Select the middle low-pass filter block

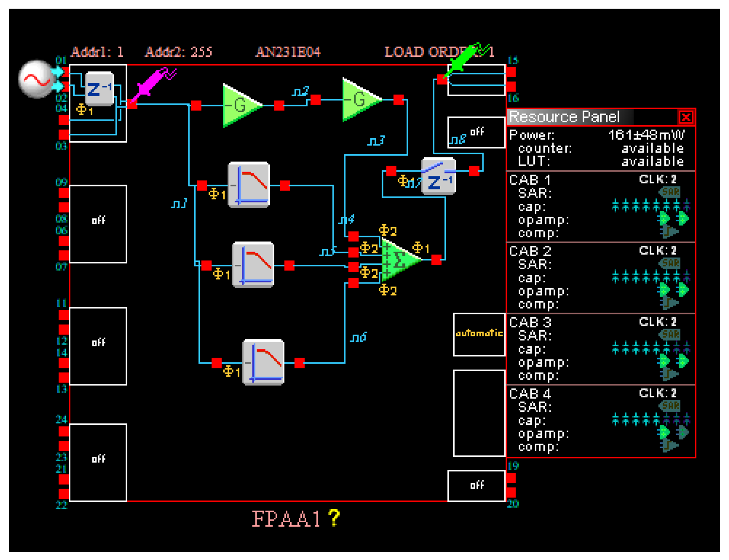click(x=253, y=265)
